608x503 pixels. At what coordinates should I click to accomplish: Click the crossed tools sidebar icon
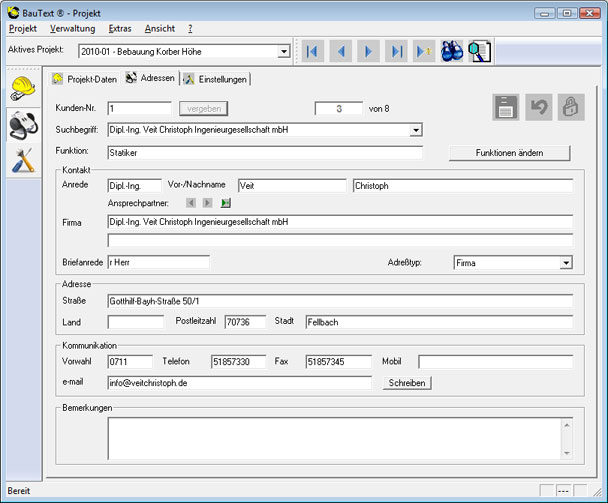pos(23,158)
